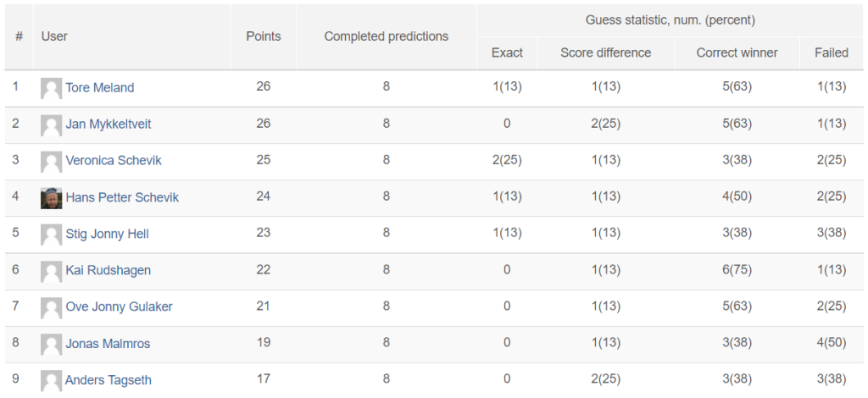
Task: Open Veronica Schevik's profile link
Action: tap(114, 161)
